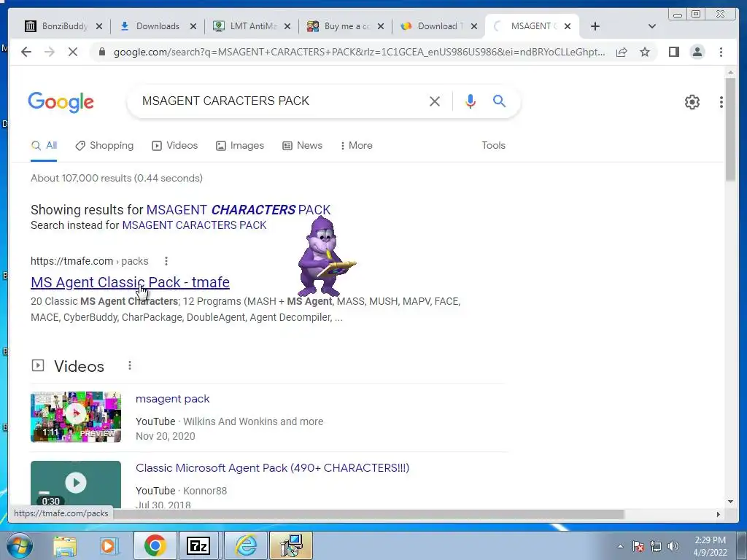Open the search Tools options
The image size is (747, 560).
(493, 146)
